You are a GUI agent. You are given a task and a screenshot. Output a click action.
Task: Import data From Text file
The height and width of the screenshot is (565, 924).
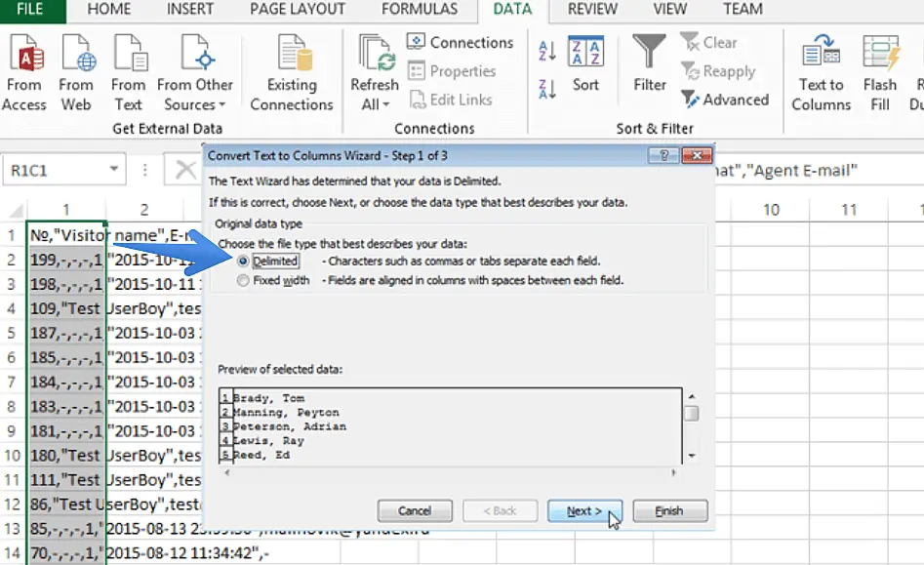tap(128, 72)
